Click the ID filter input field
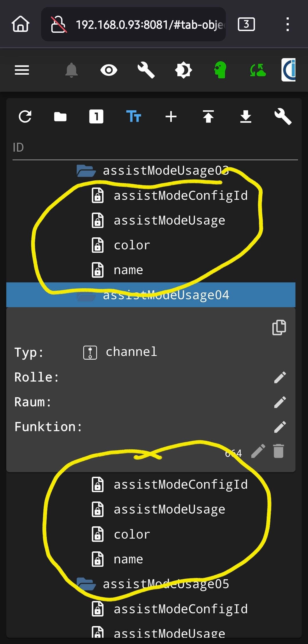Viewport: 308px width, 644px height. click(154, 148)
